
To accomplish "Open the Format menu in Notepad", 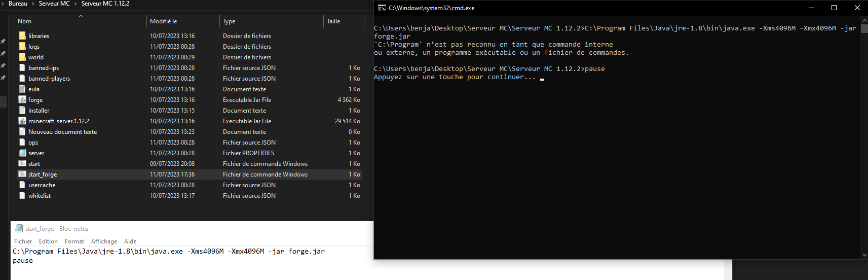I will pyautogui.click(x=74, y=241).
